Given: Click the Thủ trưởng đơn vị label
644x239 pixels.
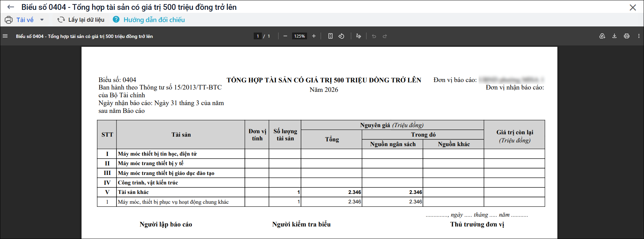Looking at the screenshot, I should tap(477, 224).
